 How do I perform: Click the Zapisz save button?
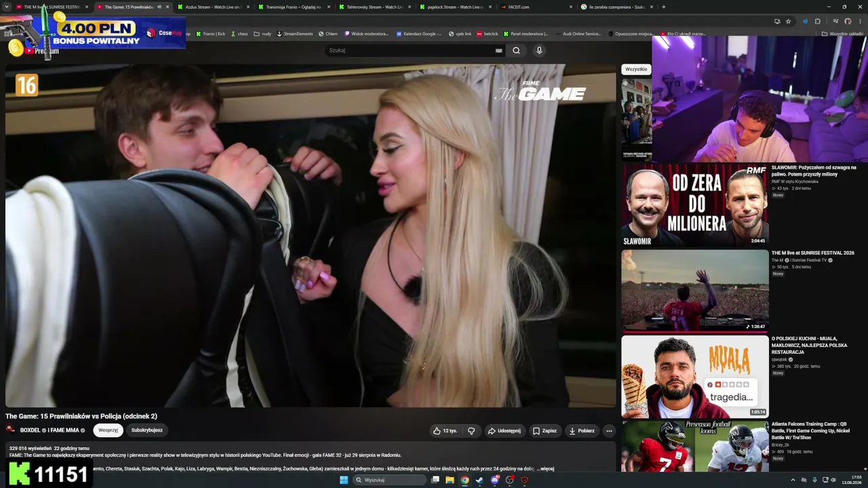pyautogui.click(x=545, y=430)
